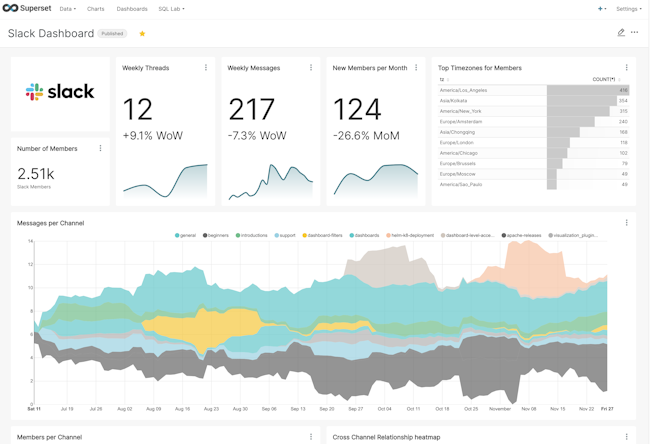Open the Data menu

coord(68,9)
